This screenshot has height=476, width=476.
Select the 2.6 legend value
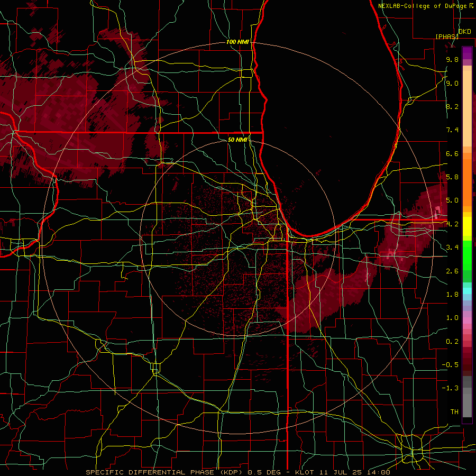(452, 271)
